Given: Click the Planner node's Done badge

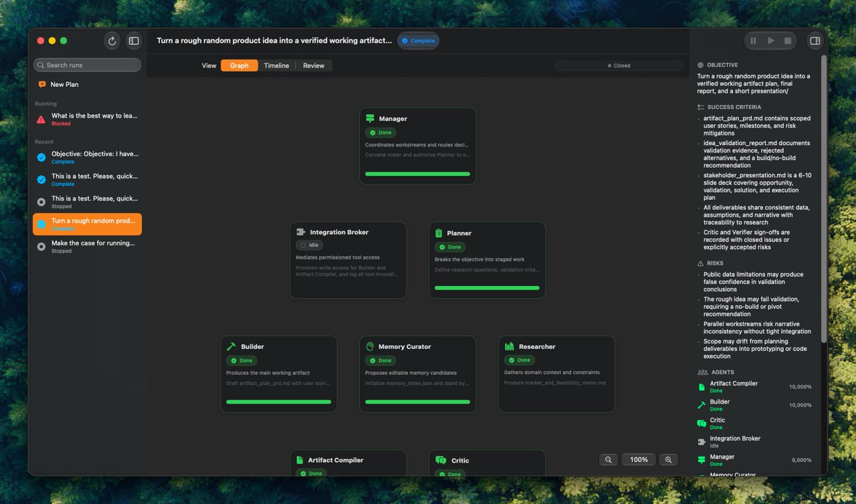Looking at the screenshot, I should (x=450, y=247).
